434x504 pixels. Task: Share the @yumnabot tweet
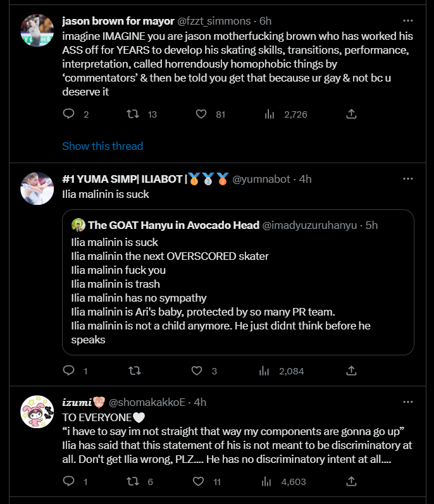coord(352,371)
